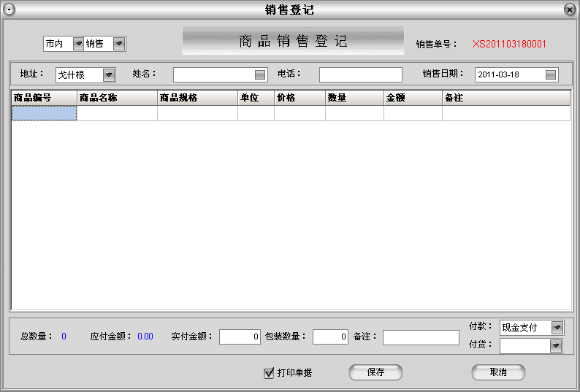Open the 销售 type dropdown
Viewport: 580px width, 392px height.
[x=119, y=44]
